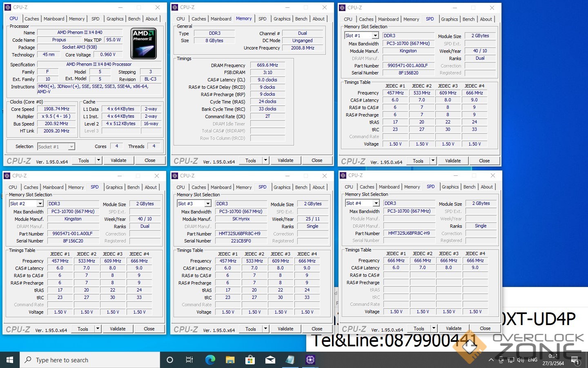588x368 pixels.
Task: Open the Slot #4 memory slot dropdown
Action: pyautogui.click(x=376, y=203)
